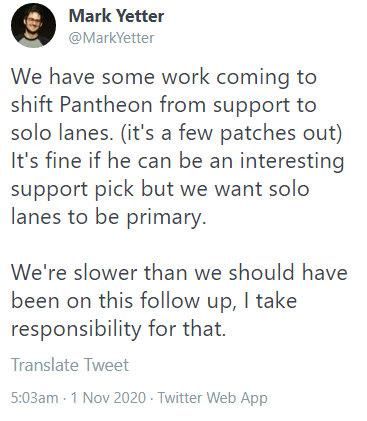Viewport: 367px width, 421px height.
Task: Click the line We're slower than we should
Action: [x=179, y=273]
